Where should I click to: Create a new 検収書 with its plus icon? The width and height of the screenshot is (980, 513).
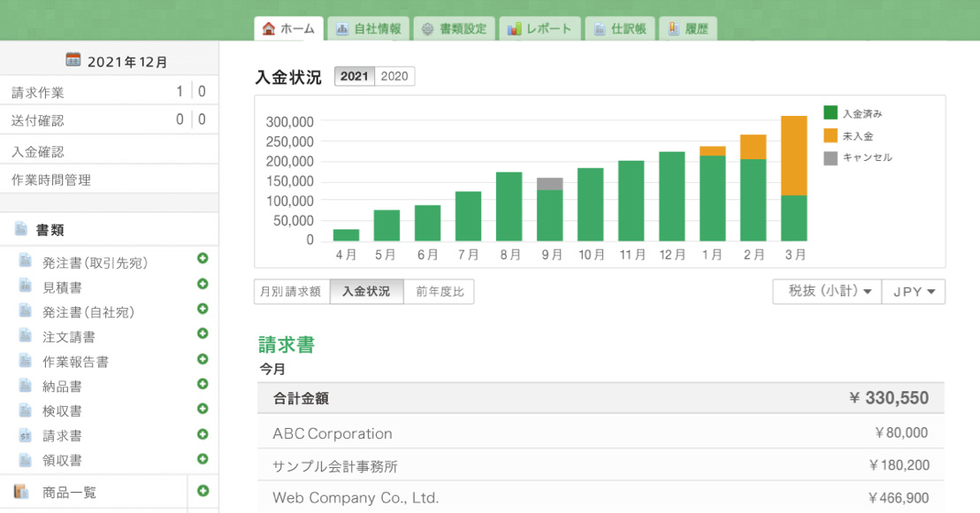click(203, 410)
